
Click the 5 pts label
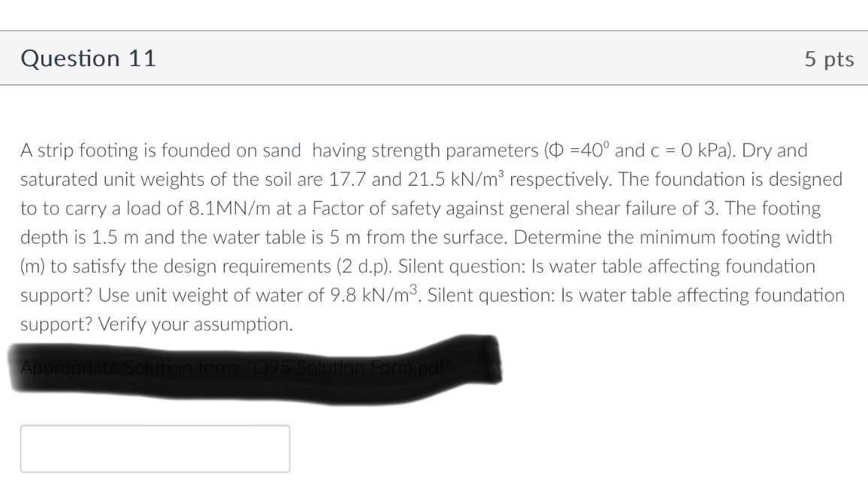[x=829, y=59]
